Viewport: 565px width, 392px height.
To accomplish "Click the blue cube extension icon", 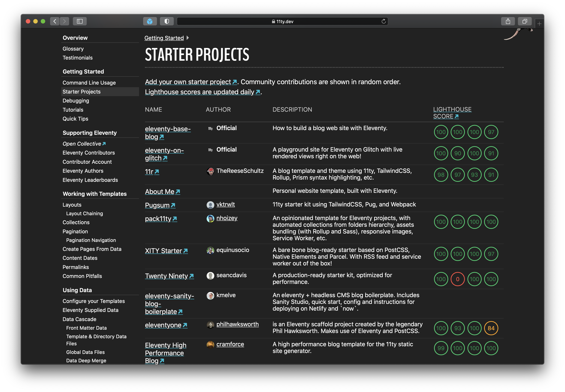I will click(x=150, y=21).
